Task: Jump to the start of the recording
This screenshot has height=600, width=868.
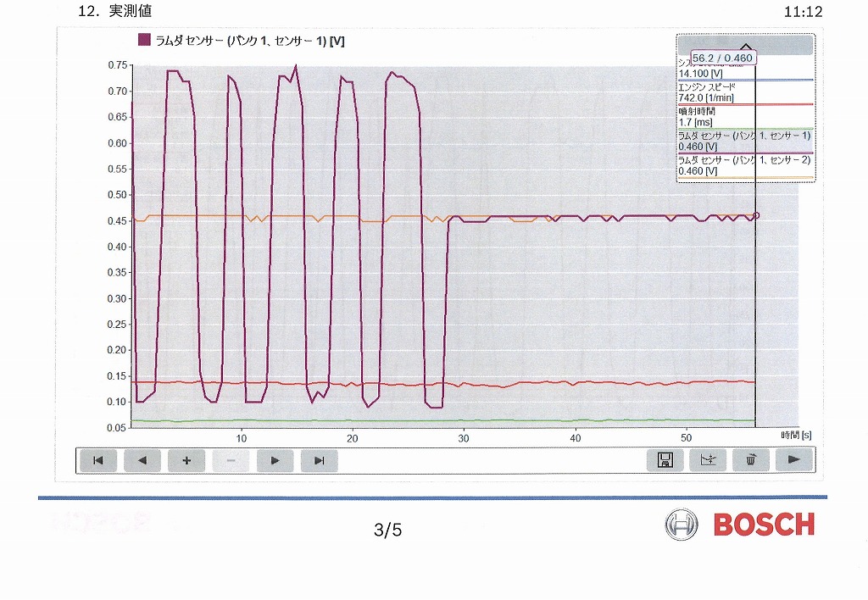Action: tap(98, 461)
